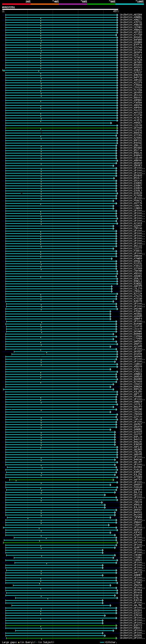The width and height of the screenshot is (146, 644).
Task: Select the UniRef100_B6A9R8 label
Action: tap(131, 379)
